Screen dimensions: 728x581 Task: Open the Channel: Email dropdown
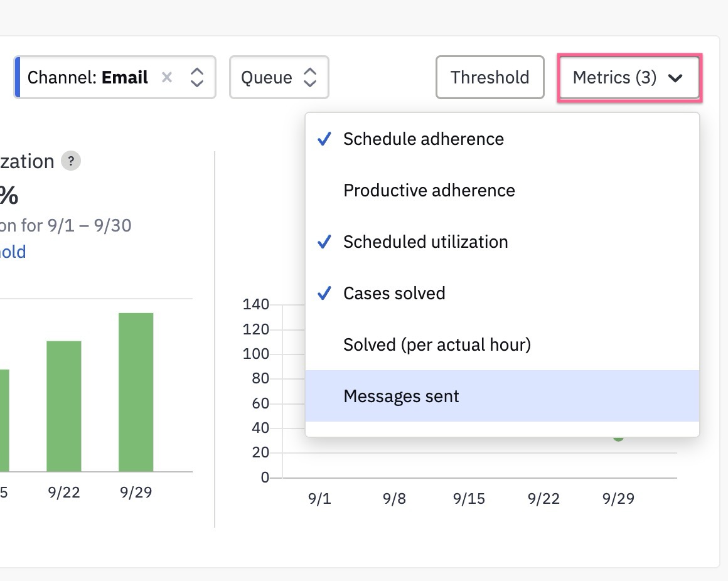coord(115,77)
